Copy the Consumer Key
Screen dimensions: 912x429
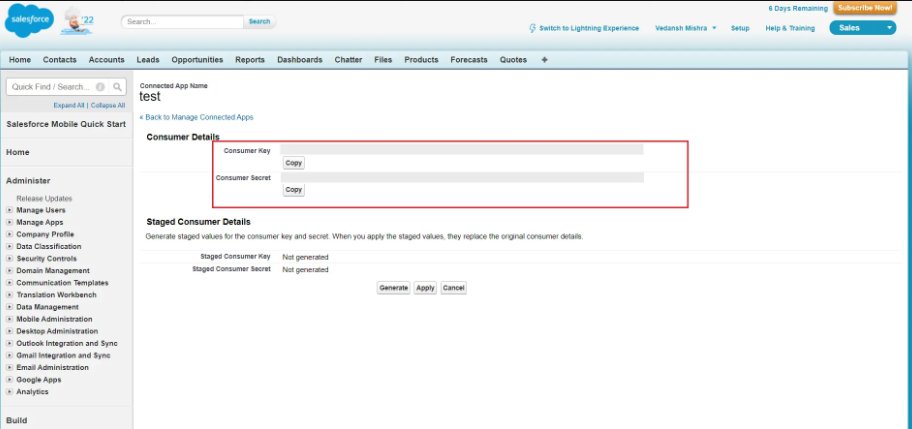[x=294, y=163]
